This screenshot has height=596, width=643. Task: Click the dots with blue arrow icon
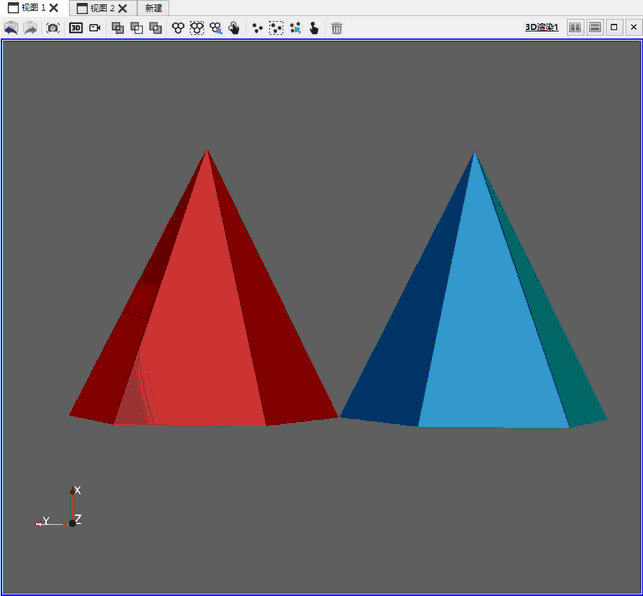tap(295, 28)
